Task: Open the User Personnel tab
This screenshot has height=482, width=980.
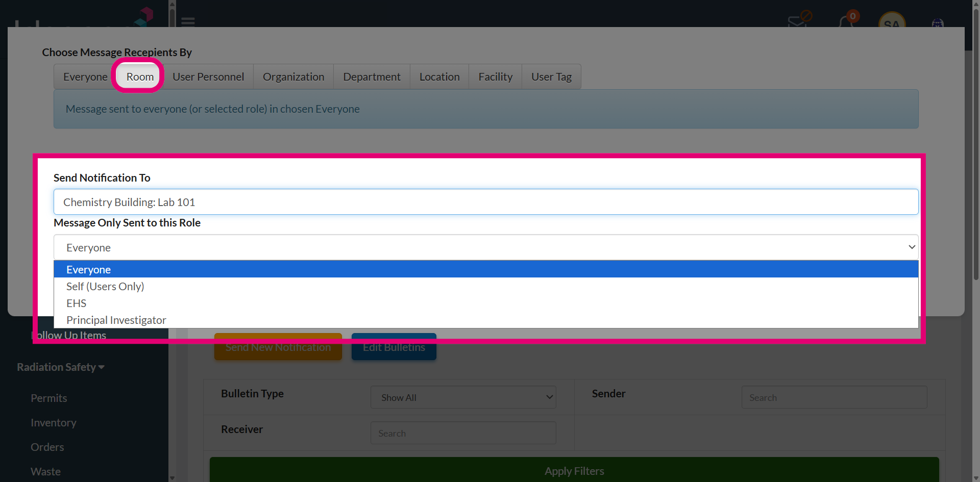Action: click(208, 77)
